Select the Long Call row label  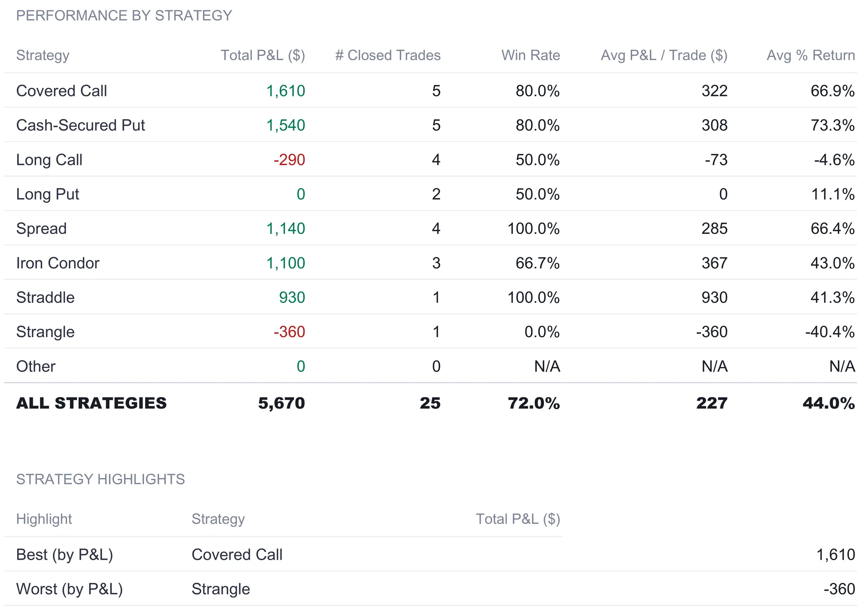tap(49, 160)
